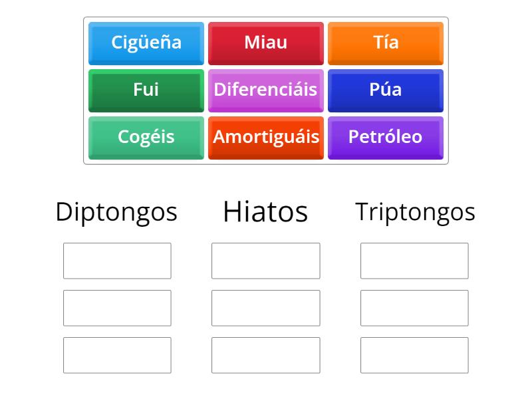This screenshot has height=399, width=532.
Task: Select the blue 'Púa' tile
Action: 386,90
